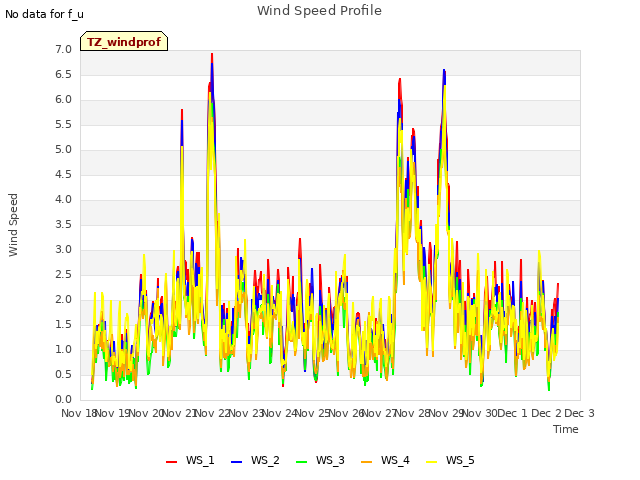Click the WS_1 legend label
The height and width of the screenshot is (480, 640).
(200, 460)
